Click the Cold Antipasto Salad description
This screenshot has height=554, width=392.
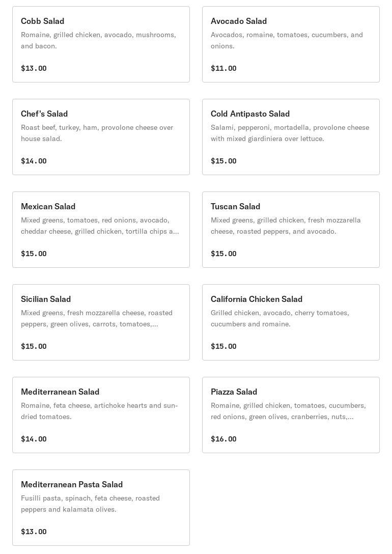[290, 133]
